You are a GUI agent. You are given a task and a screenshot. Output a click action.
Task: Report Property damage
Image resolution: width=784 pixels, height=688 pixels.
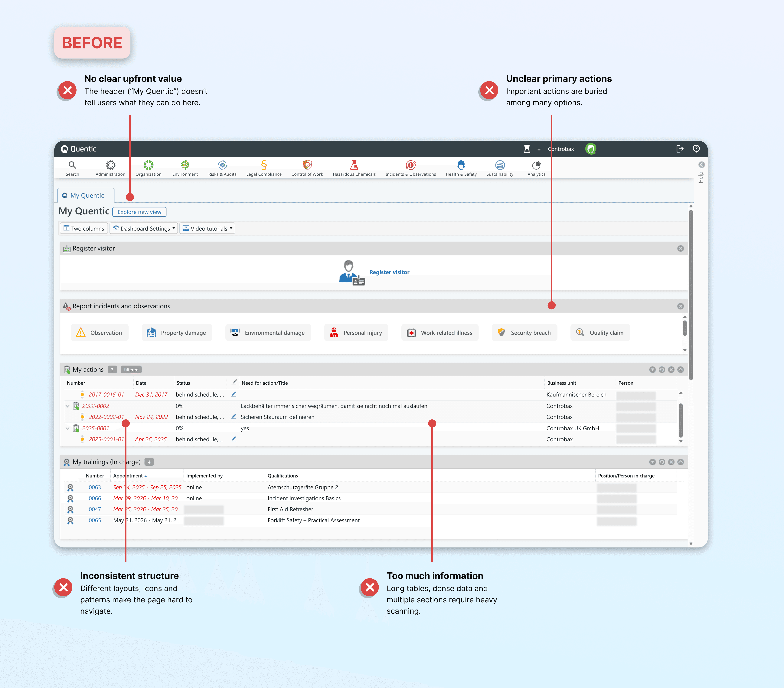point(177,332)
